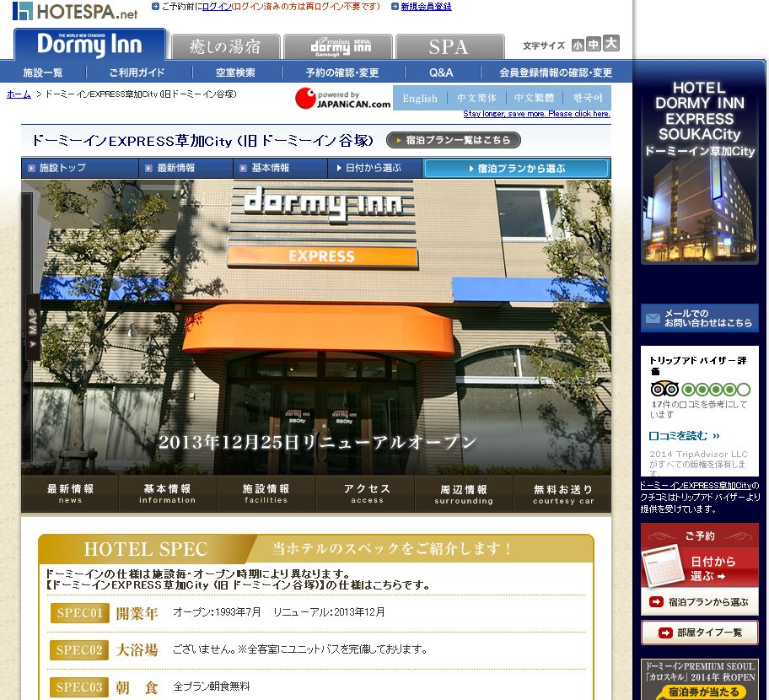Open 基本情報 information section button
769x700 pixels.
click(x=168, y=494)
